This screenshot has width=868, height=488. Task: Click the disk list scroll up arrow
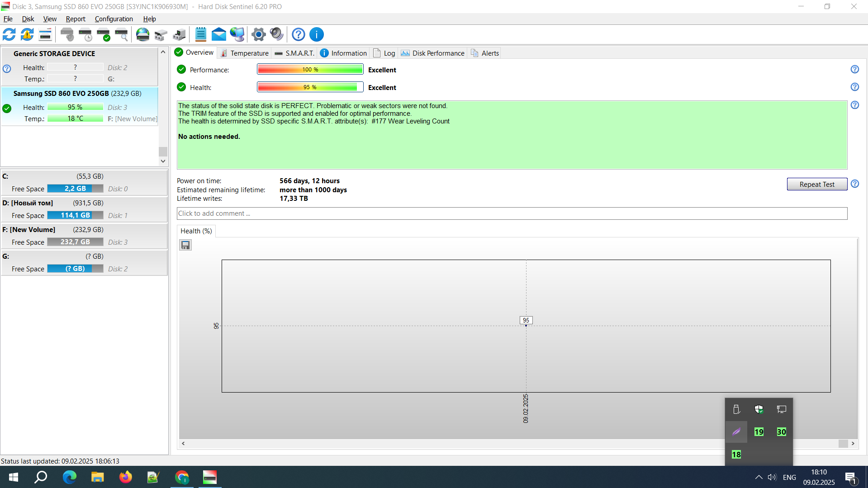coord(163,52)
